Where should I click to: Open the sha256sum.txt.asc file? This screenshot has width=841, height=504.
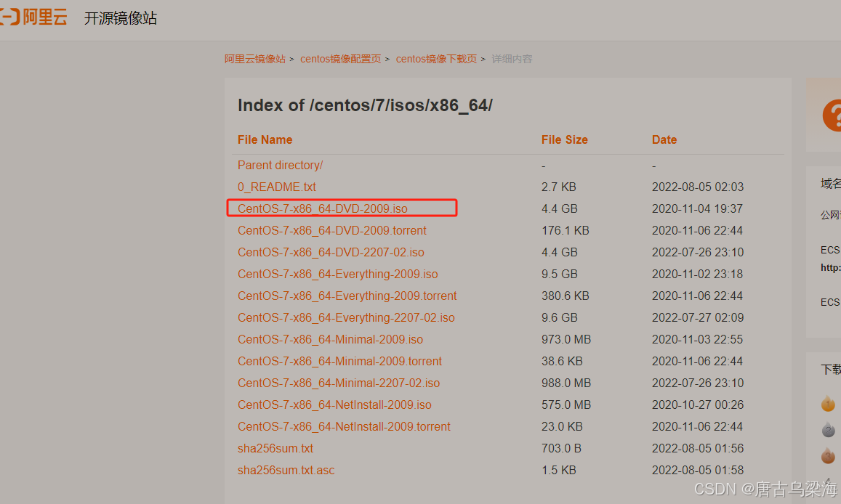[x=286, y=471]
